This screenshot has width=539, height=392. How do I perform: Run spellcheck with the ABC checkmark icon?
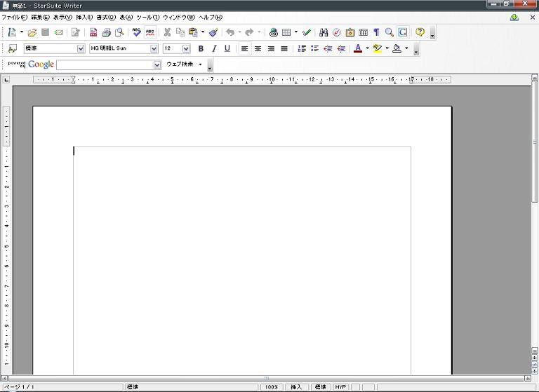(x=137, y=32)
